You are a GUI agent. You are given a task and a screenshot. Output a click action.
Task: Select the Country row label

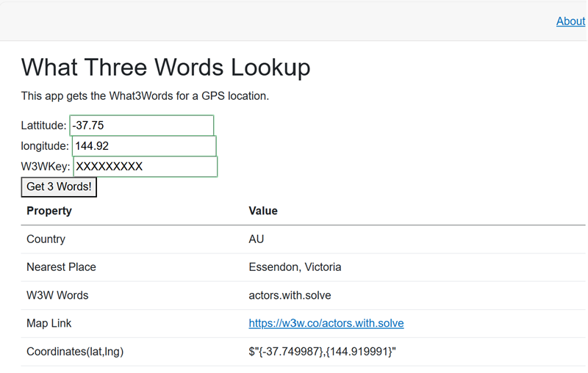pyautogui.click(x=46, y=239)
